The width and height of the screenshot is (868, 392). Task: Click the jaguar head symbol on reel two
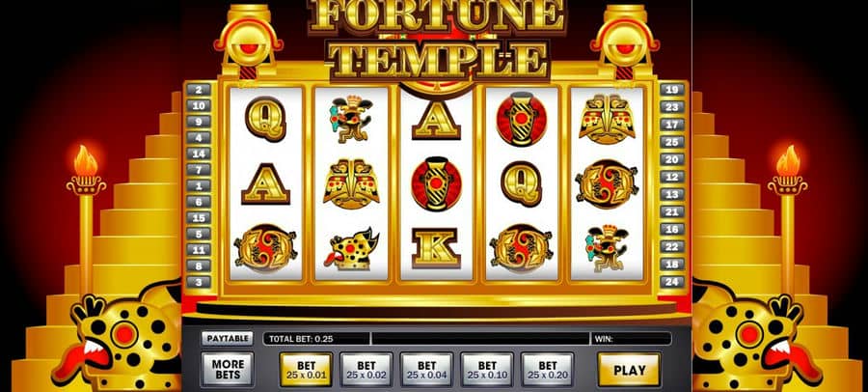[x=353, y=249]
